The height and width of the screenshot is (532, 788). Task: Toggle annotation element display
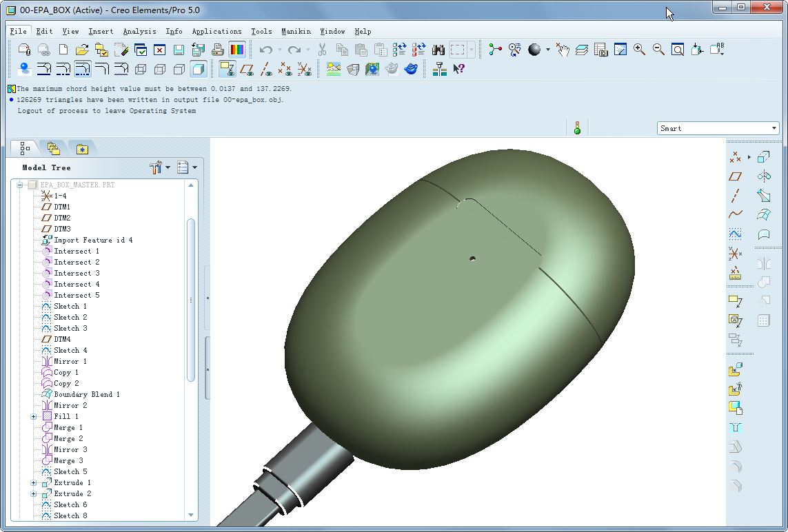pyautogui.click(x=227, y=69)
